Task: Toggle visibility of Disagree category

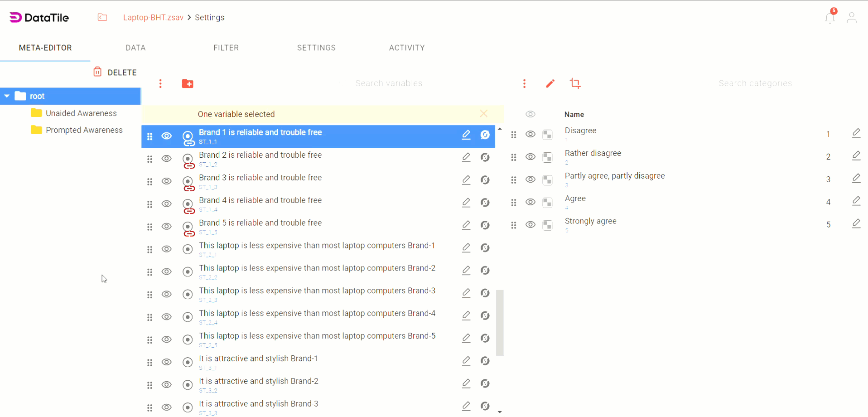Action: (x=530, y=135)
